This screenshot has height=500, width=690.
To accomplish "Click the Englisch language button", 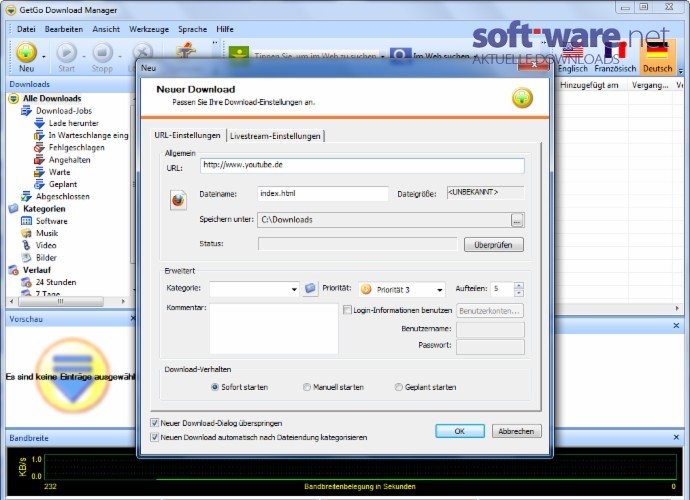I will (x=573, y=56).
